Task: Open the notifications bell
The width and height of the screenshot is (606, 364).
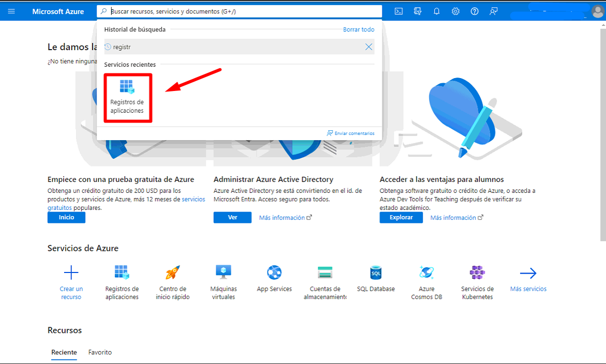Action: click(x=436, y=11)
